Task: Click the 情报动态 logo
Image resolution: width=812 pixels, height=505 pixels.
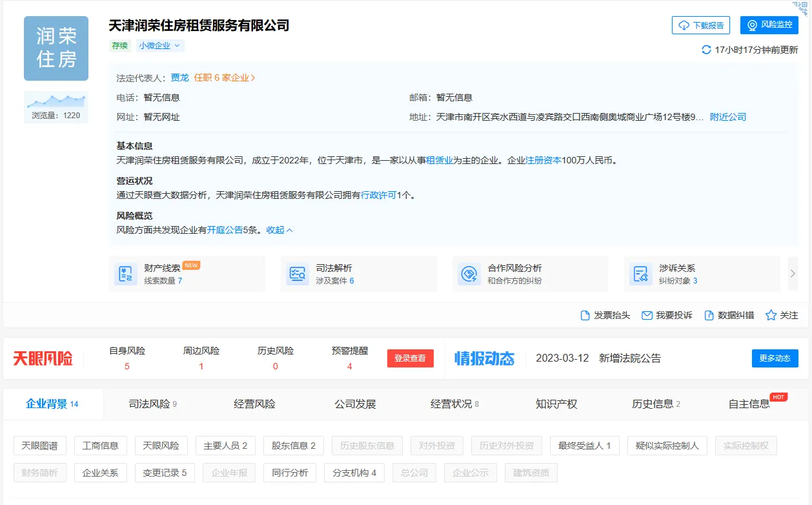Action: [x=484, y=358]
